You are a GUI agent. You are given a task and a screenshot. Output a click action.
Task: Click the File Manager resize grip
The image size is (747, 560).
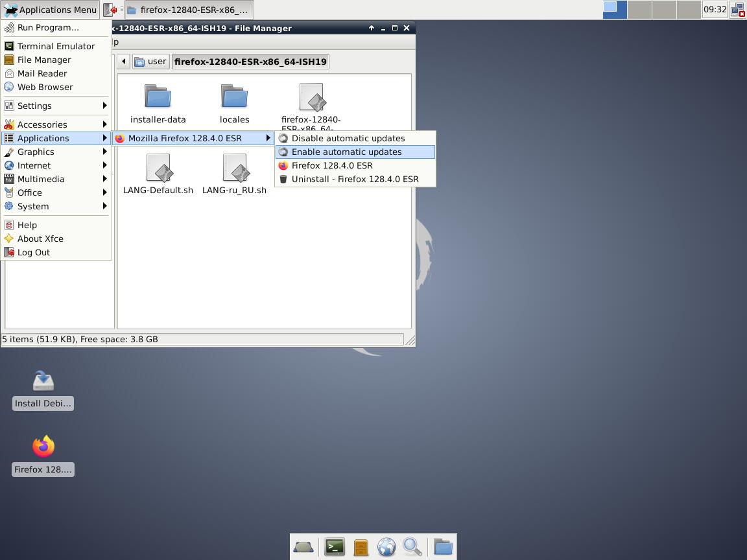(x=410, y=340)
